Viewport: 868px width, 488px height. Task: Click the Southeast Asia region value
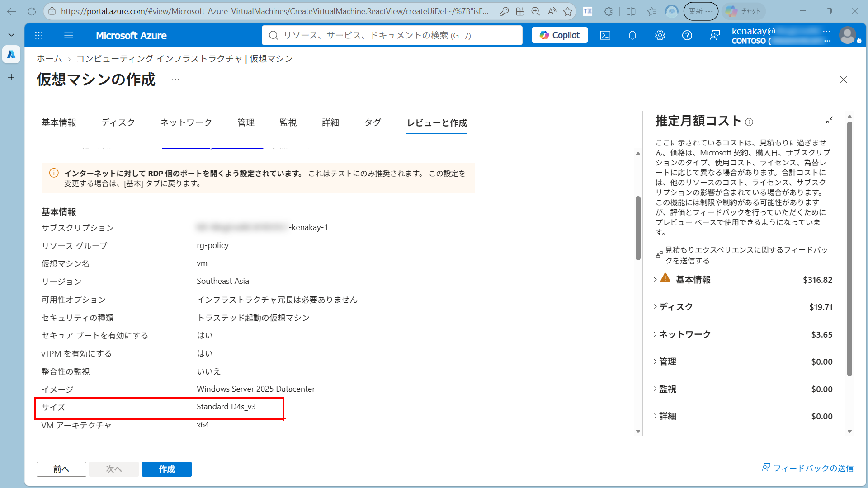click(223, 281)
